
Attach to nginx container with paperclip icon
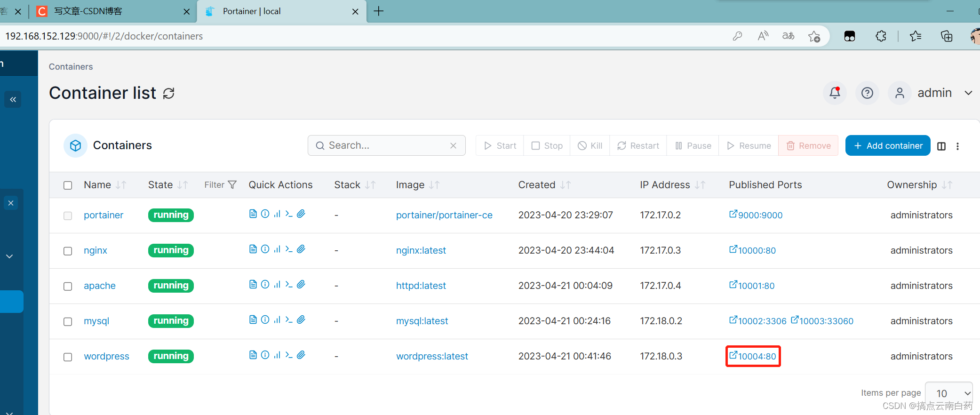(x=301, y=249)
